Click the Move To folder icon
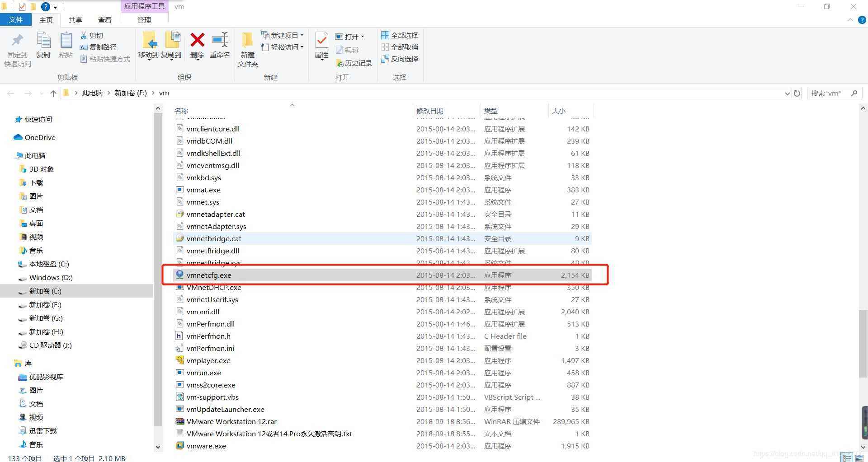 (x=149, y=41)
